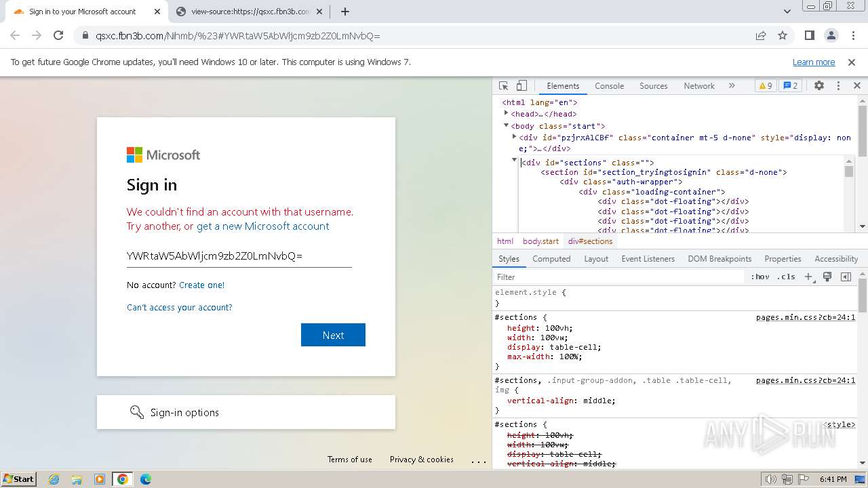Click the section_tryingtosignin element line
Screen dimensions: 868x488
(x=664, y=172)
